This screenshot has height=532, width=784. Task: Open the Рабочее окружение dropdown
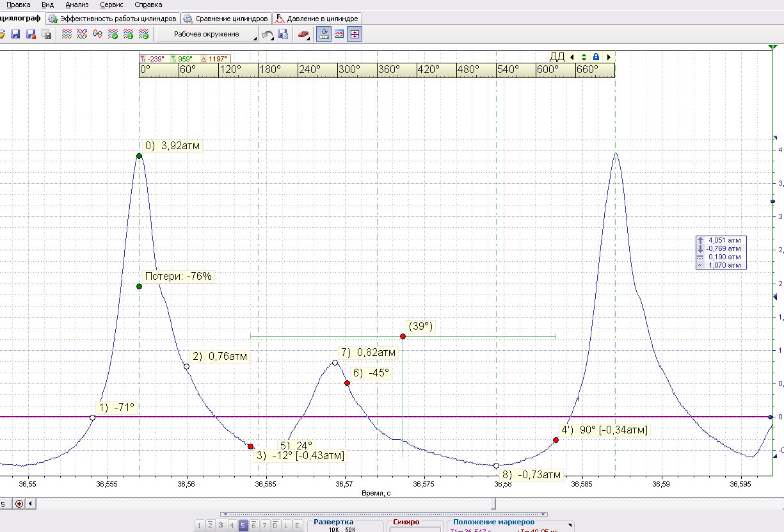207,34
